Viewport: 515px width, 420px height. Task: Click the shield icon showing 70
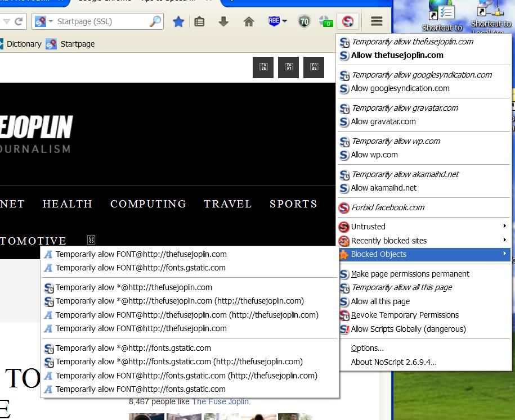[x=304, y=21]
